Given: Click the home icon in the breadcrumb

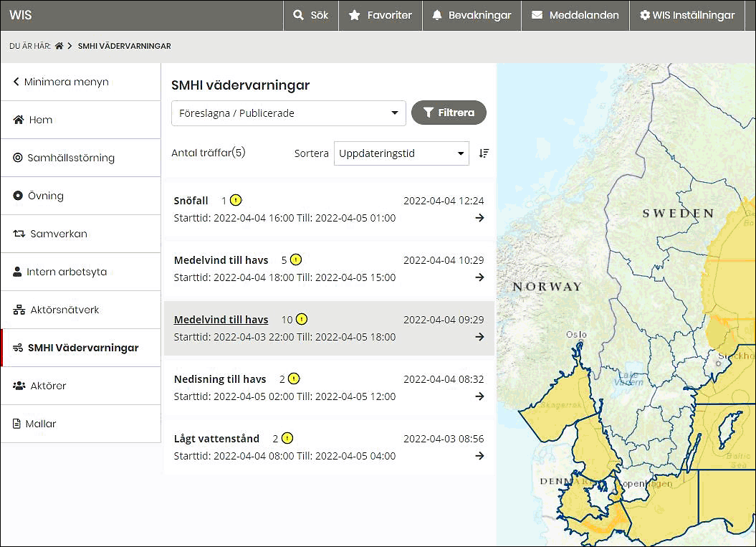Looking at the screenshot, I should tap(59, 45).
